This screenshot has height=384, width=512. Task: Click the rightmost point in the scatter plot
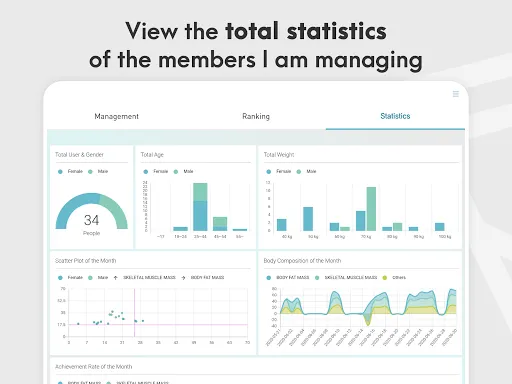(x=143, y=321)
